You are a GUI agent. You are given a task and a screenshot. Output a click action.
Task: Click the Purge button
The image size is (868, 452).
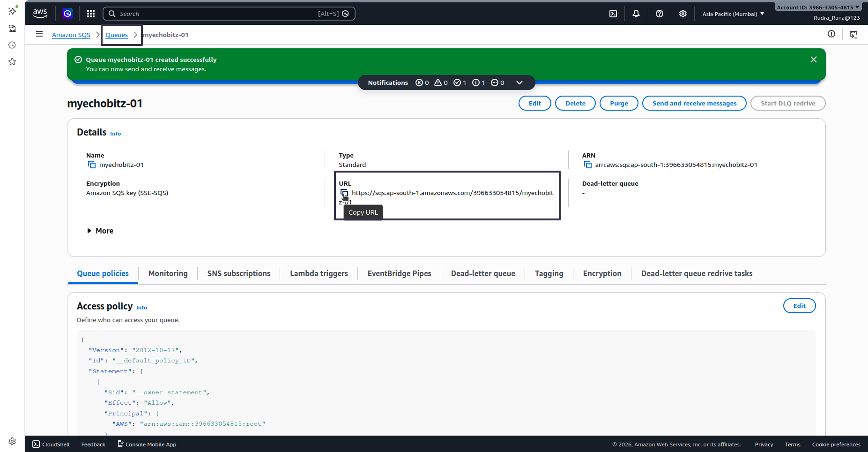pyautogui.click(x=619, y=103)
